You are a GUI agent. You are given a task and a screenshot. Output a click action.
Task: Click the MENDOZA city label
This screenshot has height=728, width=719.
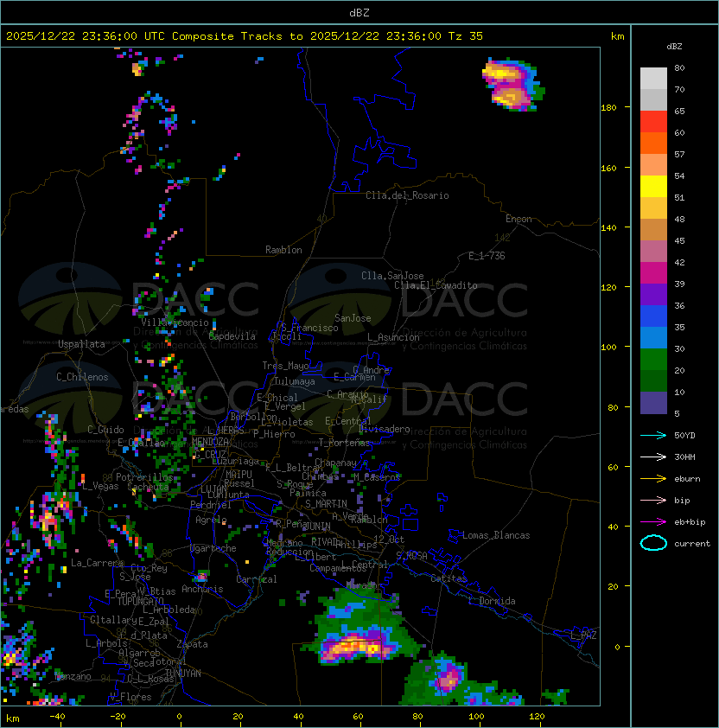(x=210, y=441)
